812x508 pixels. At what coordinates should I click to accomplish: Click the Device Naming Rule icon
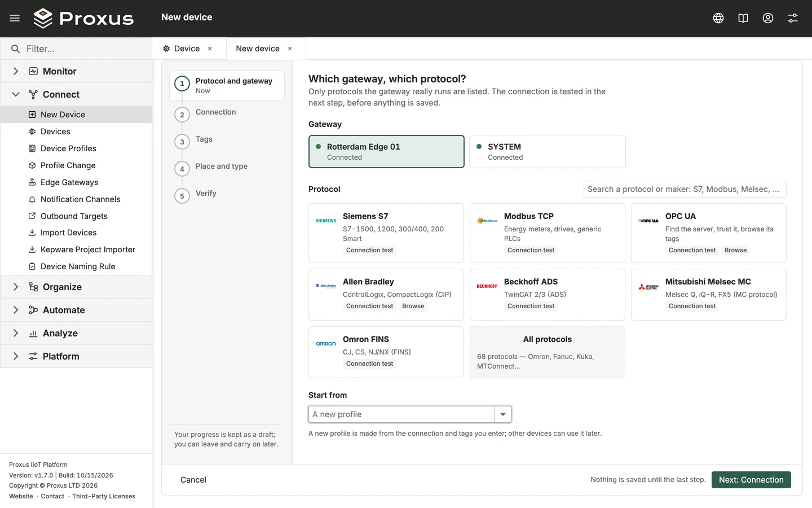click(32, 266)
